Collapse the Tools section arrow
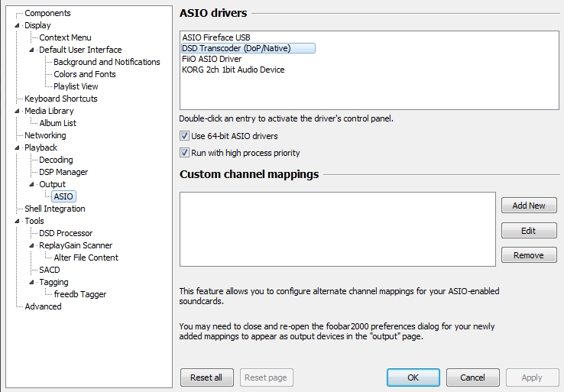This screenshot has width=564, height=392. (x=17, y=221)
